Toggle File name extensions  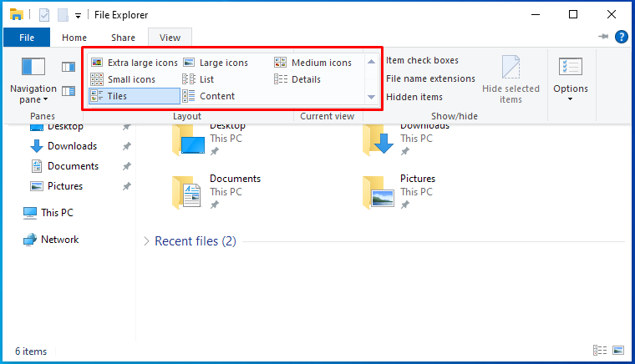430,78
